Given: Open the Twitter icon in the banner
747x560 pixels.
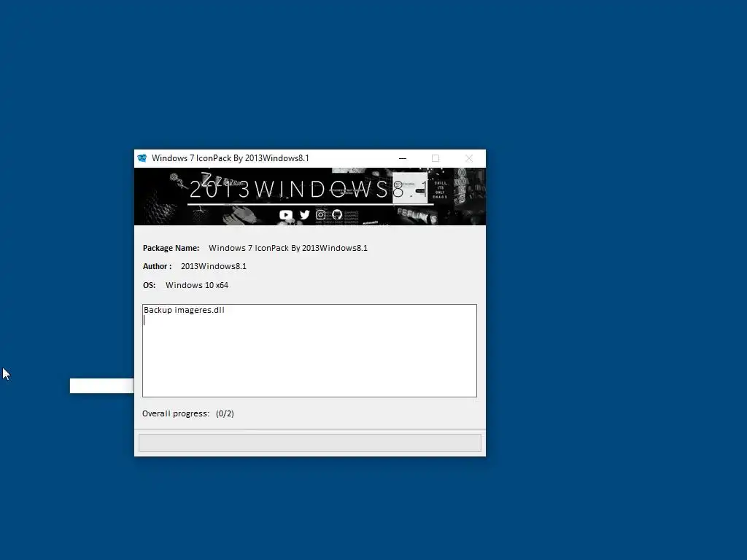Looking at the screenshot, I should 304,215.
